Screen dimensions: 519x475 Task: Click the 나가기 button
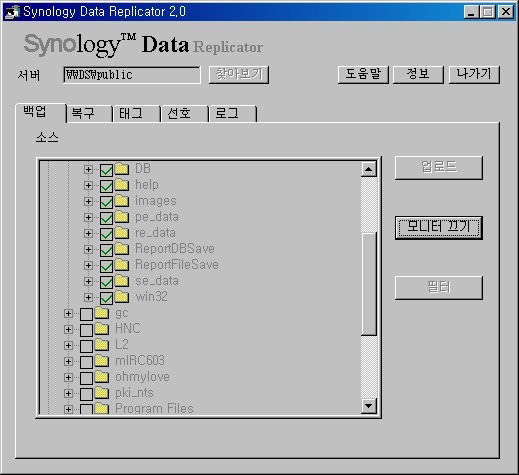(x=474, y=74)
